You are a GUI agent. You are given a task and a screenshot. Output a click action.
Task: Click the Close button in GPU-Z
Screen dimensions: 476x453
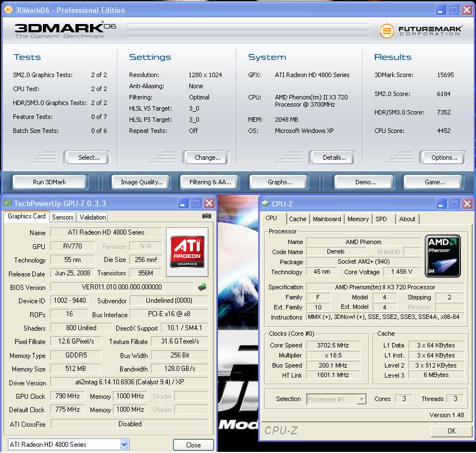tap(193, 445)
